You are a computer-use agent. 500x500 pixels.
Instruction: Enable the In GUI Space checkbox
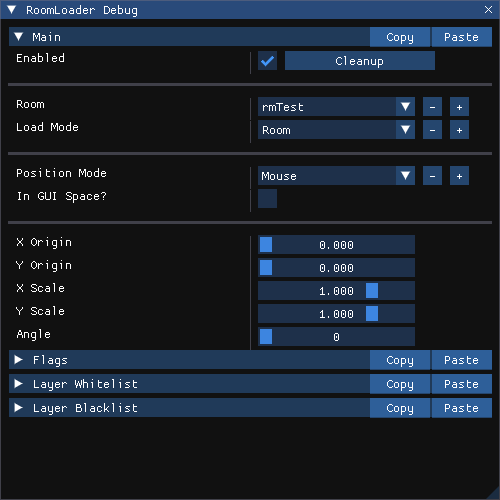[267, 199]
